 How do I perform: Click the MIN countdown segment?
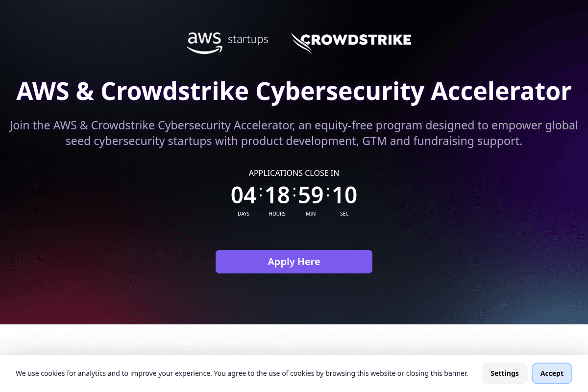tap(311, 195)
